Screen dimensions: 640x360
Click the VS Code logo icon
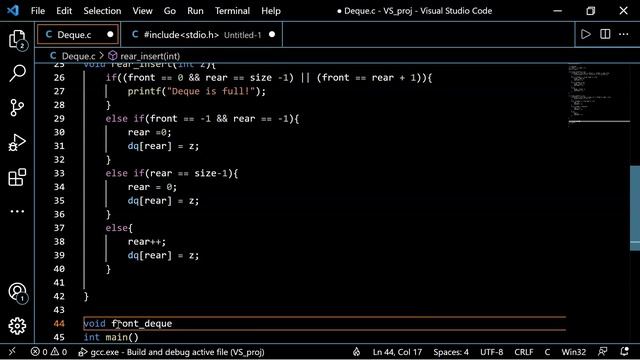click(13, 11)
